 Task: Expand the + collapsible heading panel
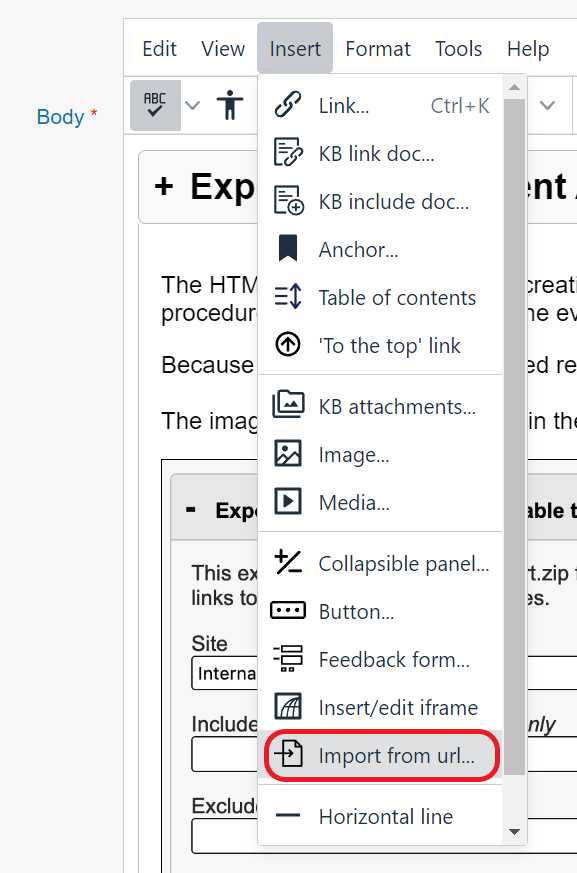click(x=164, y=186)
